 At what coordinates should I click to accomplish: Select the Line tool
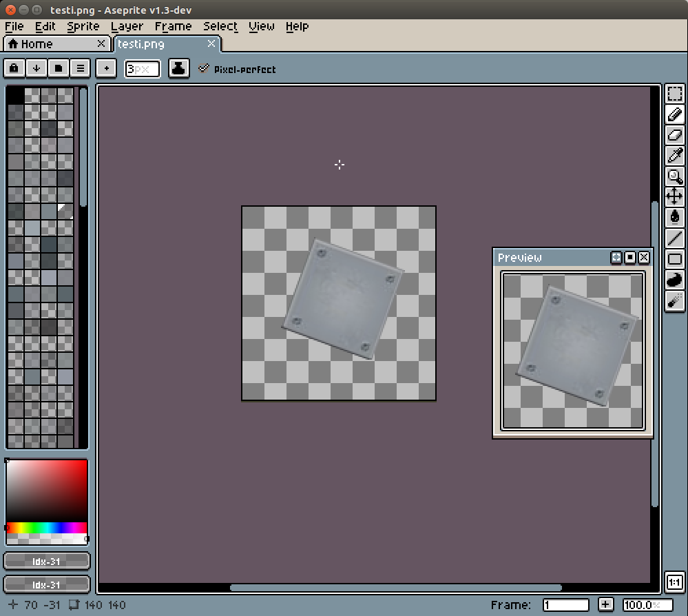pyautogui.click(x=675, y=238)
